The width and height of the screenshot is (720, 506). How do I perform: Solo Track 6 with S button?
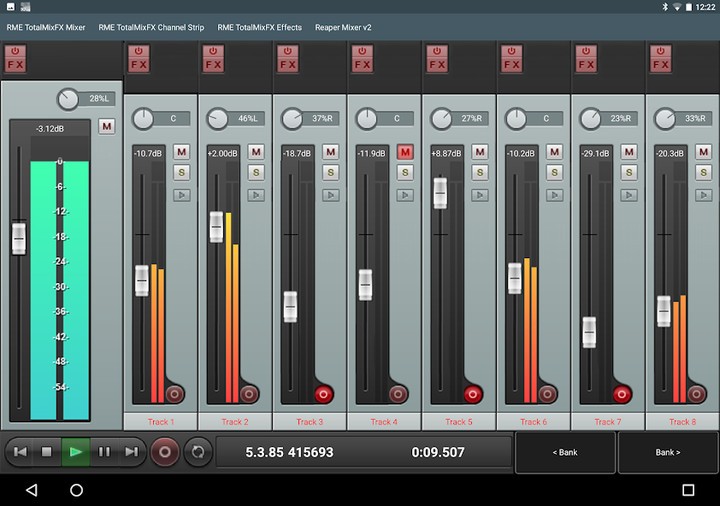[x=554, y=172]
